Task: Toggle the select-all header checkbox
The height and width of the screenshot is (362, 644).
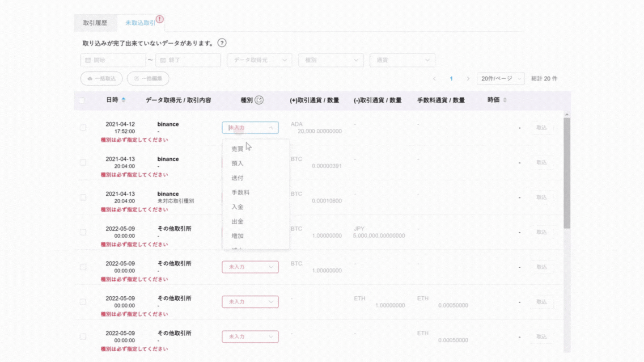Action: point(81,101)
